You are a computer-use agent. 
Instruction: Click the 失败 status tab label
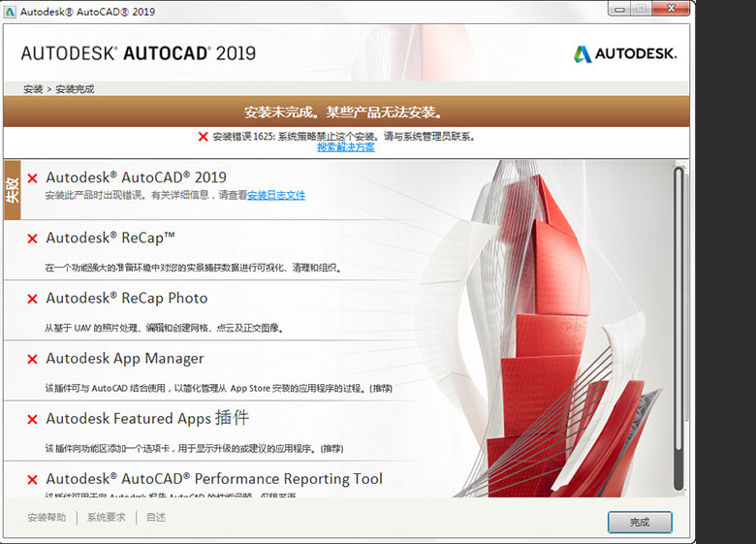pos(12,190)
